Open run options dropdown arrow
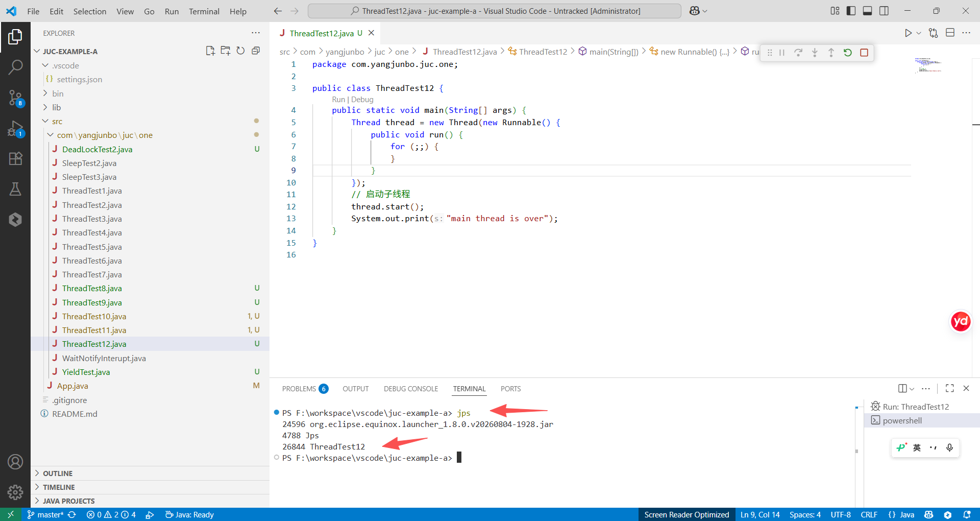Viewport: 980px width, 521px height. point(919,33)
